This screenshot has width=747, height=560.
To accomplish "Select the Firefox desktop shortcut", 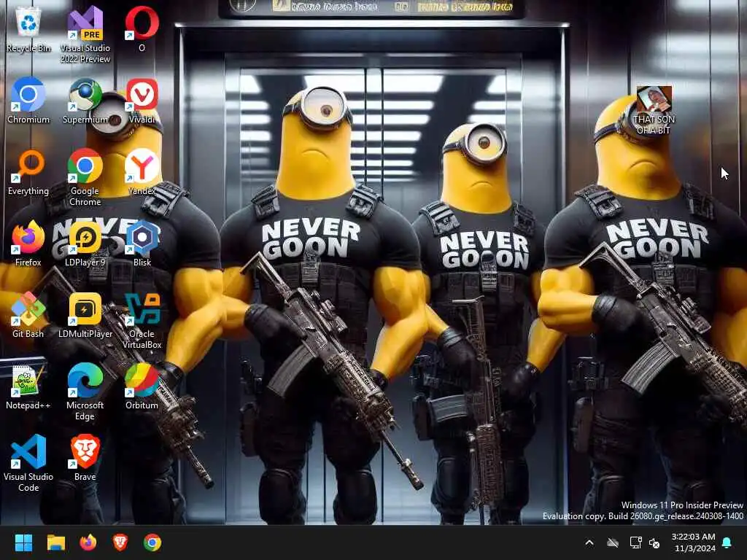I will [28, 244].
